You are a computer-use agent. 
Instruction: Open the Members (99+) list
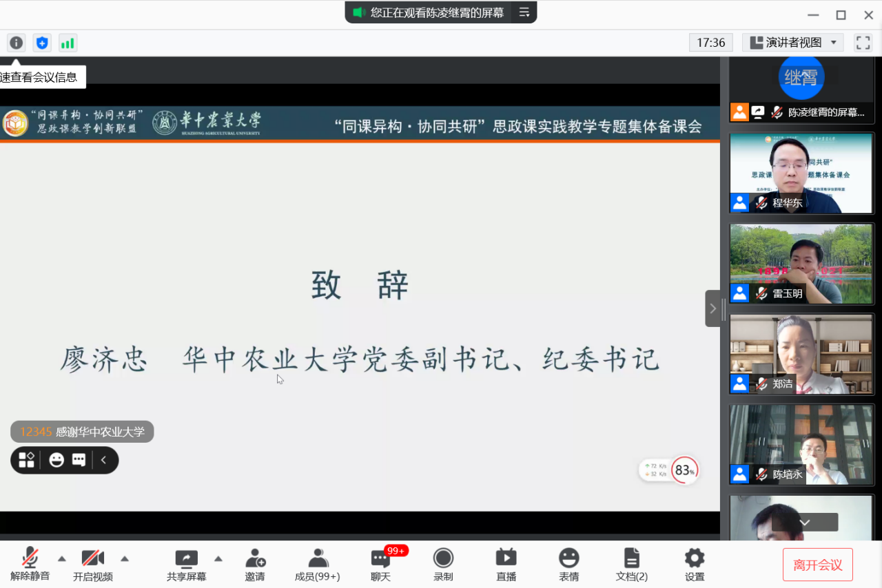(x=318, y=564)
